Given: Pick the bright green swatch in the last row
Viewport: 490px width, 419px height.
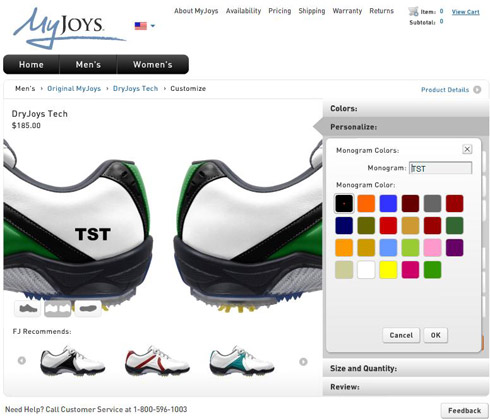Looking at the screenshot, I should pyautogui.click(x=432, y=270).
